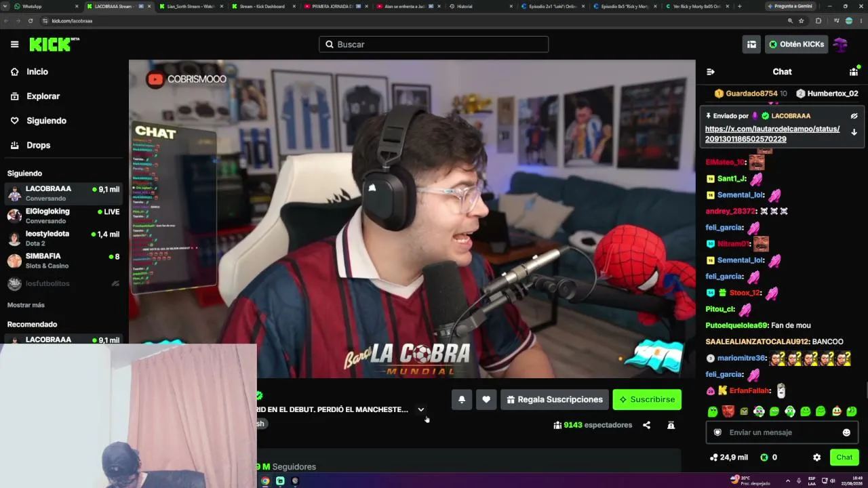Screen dimensions: 868x488
Task: Click Regala Suscripciones button
Action: point(555,400)
